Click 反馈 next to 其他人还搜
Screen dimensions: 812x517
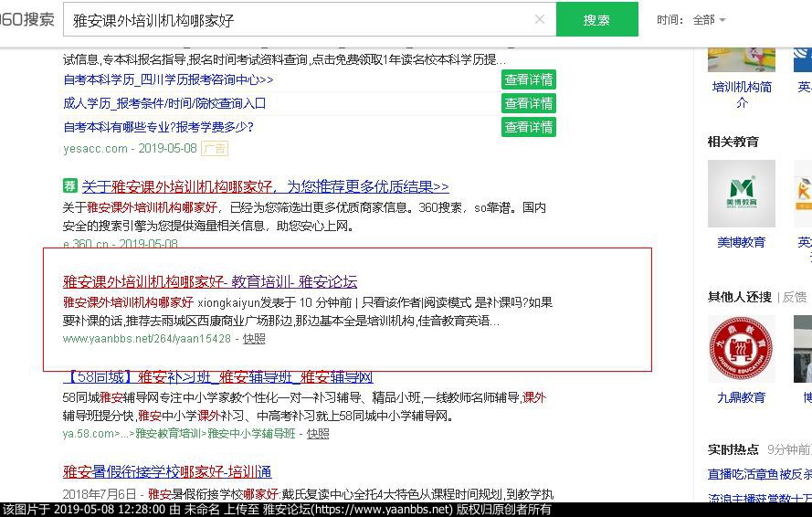click(x=795, y=297)
